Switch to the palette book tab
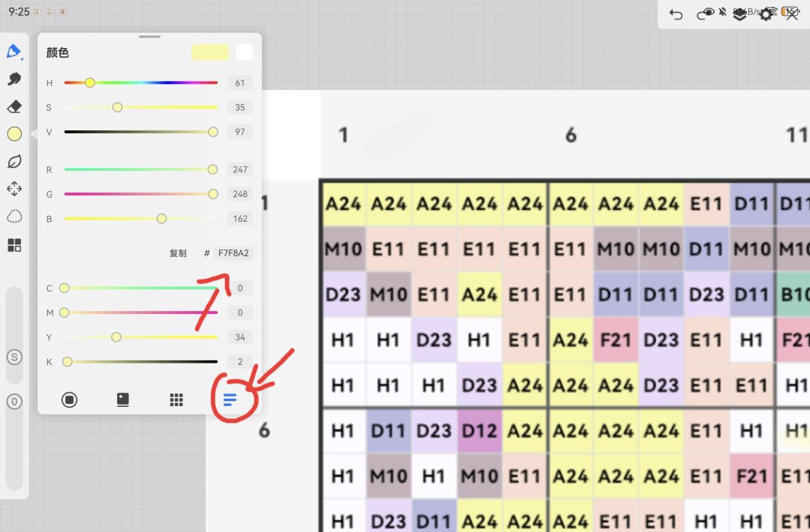Image resolution: width=810 pixels, height=532 pixels. [123, 399]
